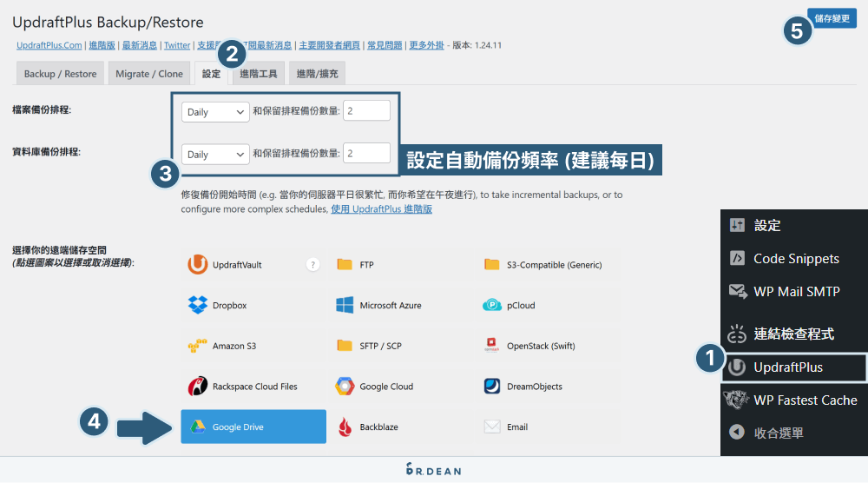Select the Google Drive icon
868x483 pixels.
pos(198,427)
